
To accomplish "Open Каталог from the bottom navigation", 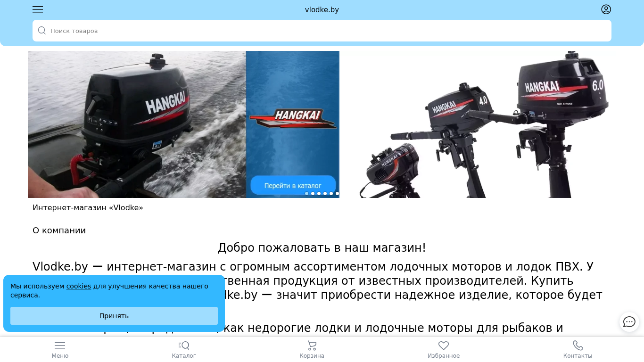I will (184, 350).
